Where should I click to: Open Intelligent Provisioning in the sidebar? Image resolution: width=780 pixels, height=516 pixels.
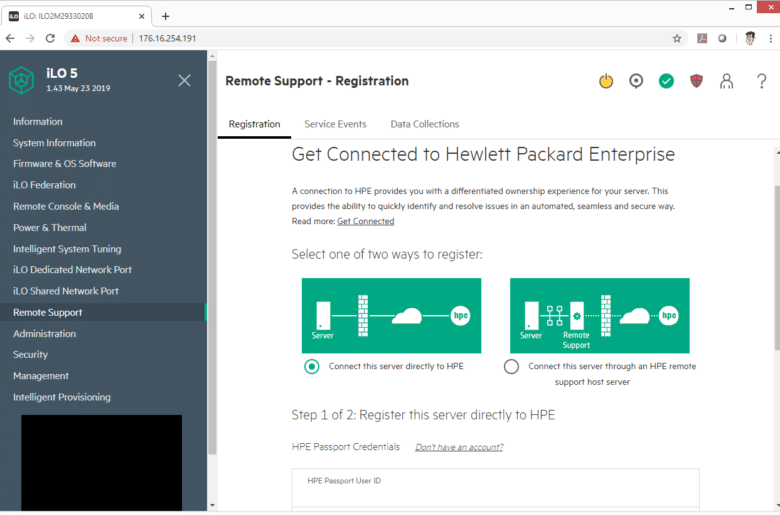(62, 398)
